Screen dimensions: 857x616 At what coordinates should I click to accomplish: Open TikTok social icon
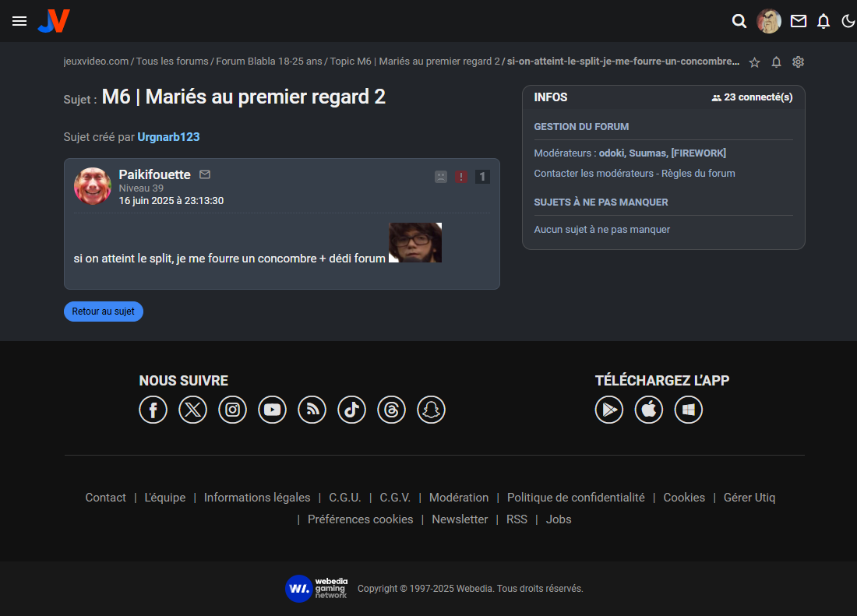351,410
